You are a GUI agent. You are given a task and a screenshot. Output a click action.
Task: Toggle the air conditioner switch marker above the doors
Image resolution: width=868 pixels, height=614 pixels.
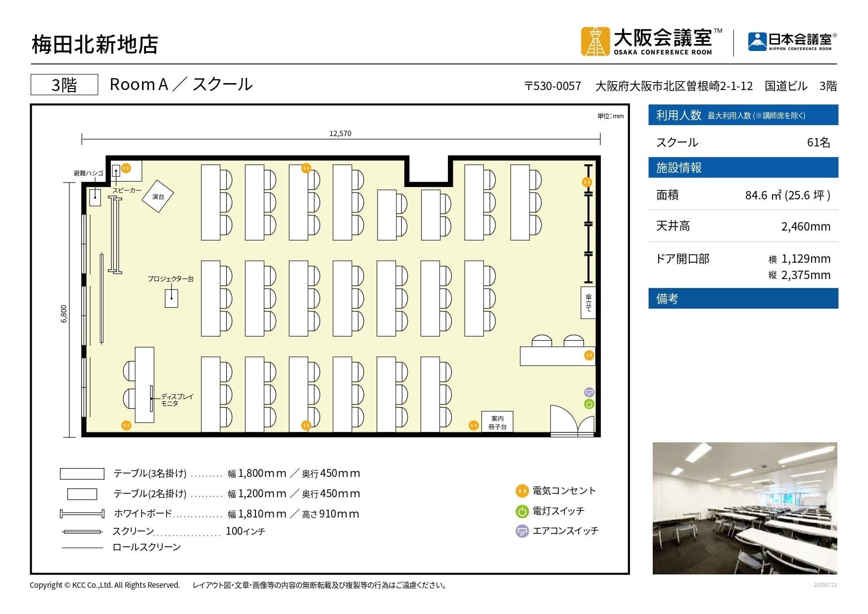click(588, 392)
